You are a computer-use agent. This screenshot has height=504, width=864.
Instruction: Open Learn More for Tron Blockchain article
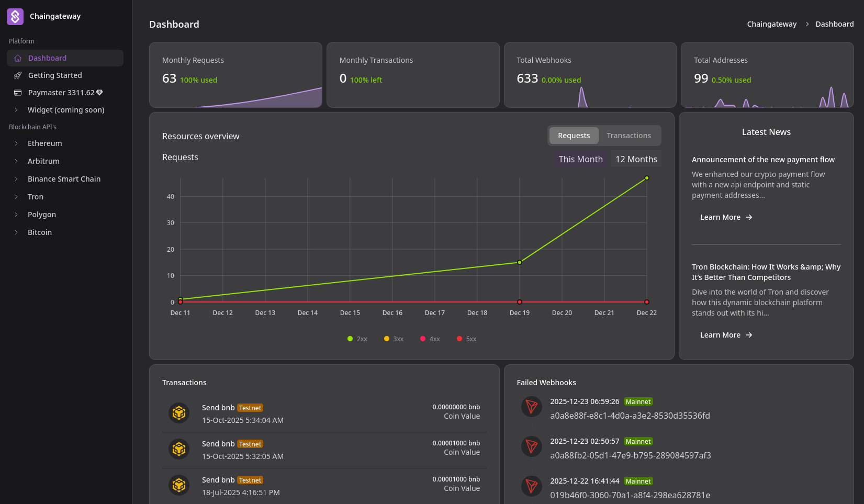[726, 335]
